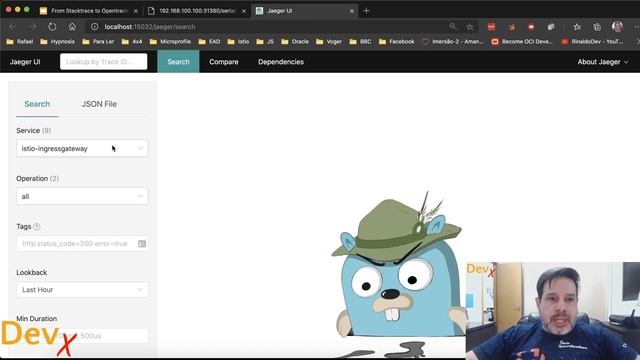Open the 4x4 bookmarks folder

[132, 41]
